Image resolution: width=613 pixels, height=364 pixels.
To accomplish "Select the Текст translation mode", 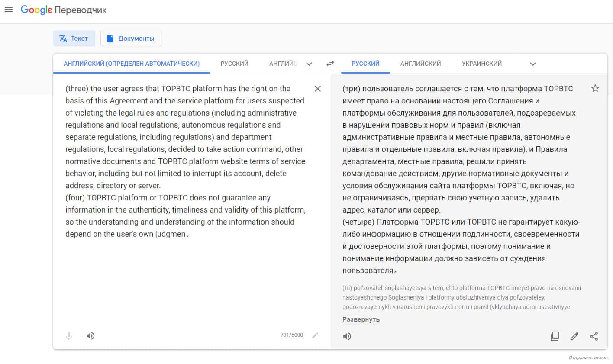I will 74,39.
